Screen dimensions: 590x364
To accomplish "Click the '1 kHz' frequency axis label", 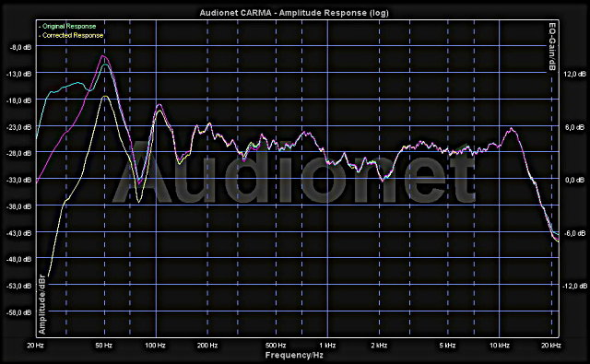I will click(x=327, y=346).
